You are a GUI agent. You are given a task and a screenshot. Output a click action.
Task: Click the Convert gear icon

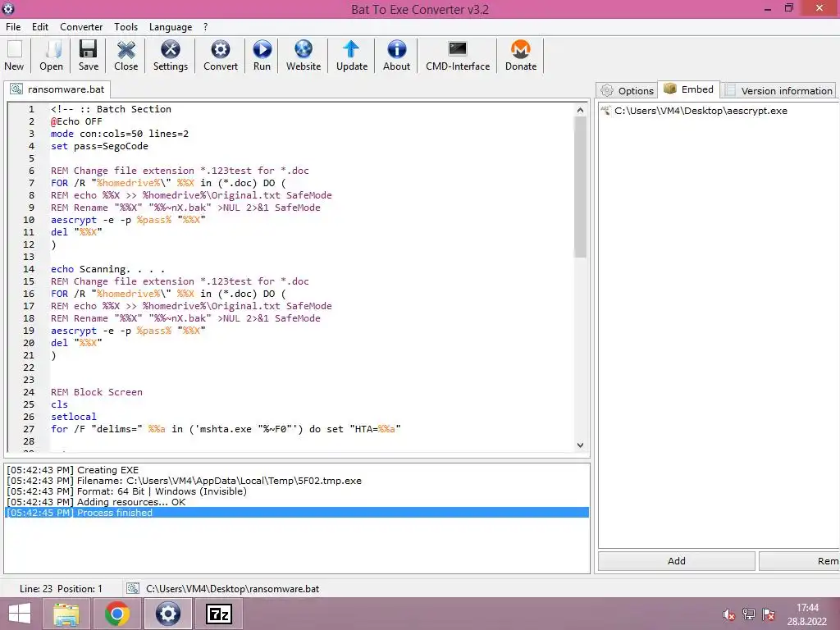tap(220, 49)
